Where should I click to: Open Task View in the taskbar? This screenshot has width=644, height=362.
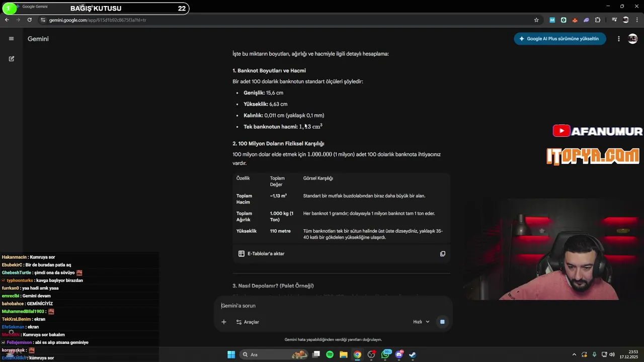click(x=316, y=354)
